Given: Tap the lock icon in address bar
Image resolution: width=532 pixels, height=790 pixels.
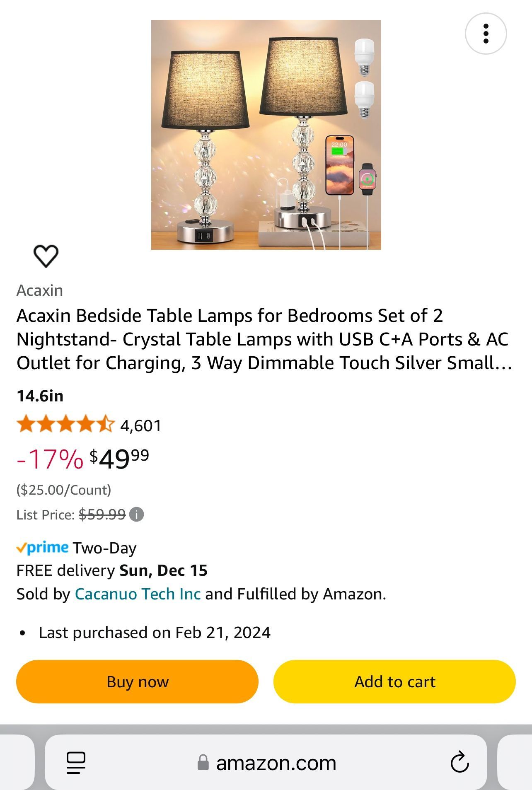Looking at the screenshot, I should click(203, 763).
